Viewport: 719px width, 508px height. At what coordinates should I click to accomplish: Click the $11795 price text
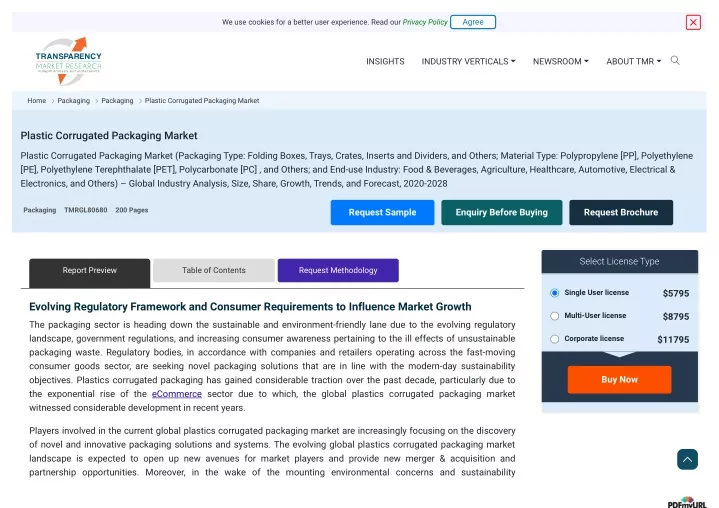pos(673,340)
